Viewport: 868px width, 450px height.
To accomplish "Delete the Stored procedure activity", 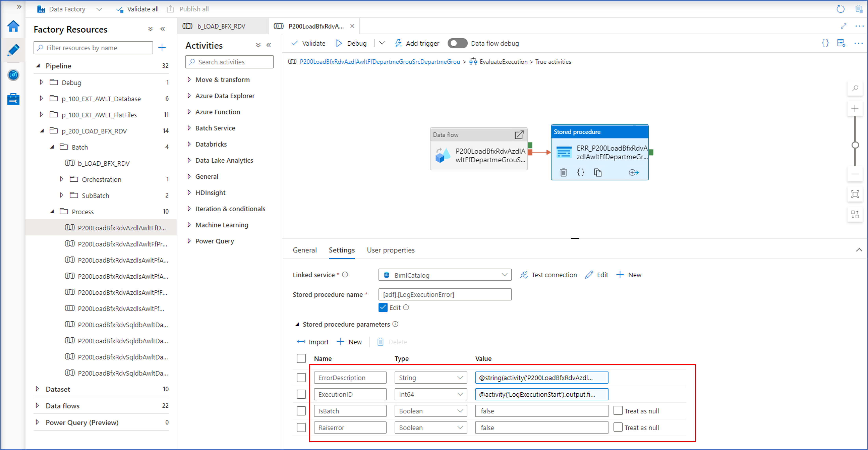I will 563,173.
